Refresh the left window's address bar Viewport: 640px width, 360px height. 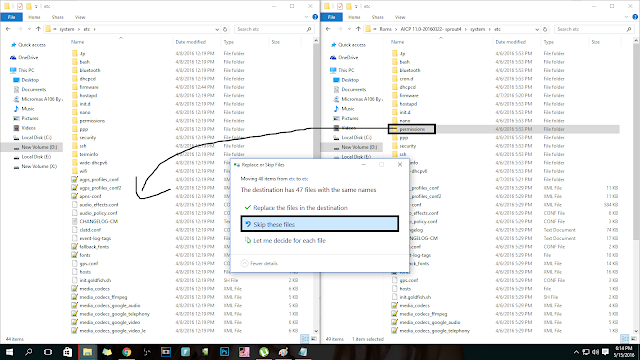click(225, 29)
